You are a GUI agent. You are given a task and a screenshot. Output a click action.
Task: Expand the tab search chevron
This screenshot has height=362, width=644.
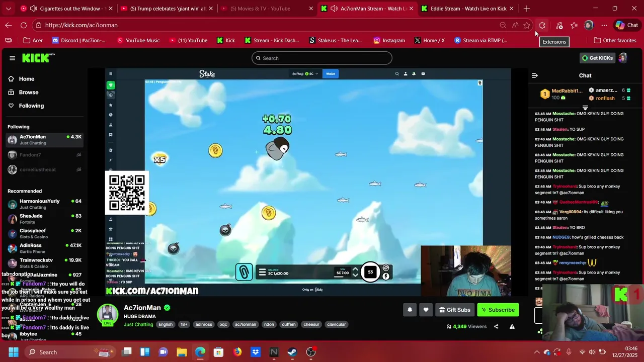click(8, 9)
